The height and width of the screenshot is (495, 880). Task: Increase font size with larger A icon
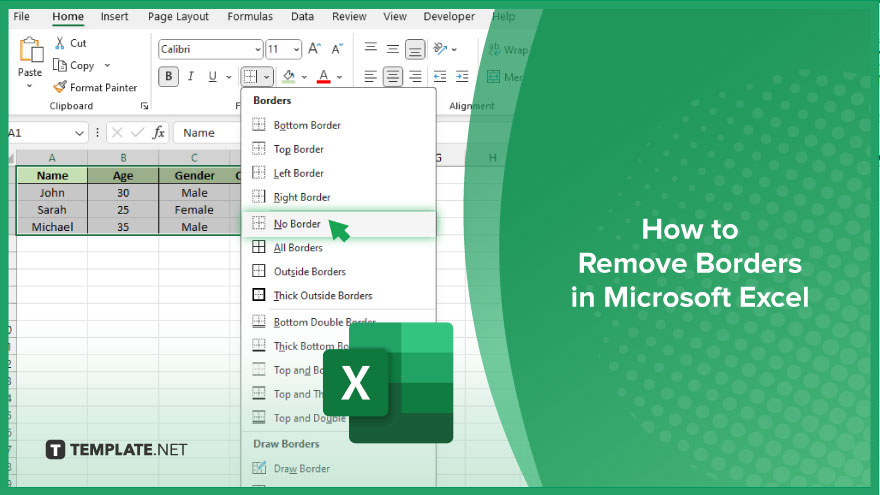314,49
